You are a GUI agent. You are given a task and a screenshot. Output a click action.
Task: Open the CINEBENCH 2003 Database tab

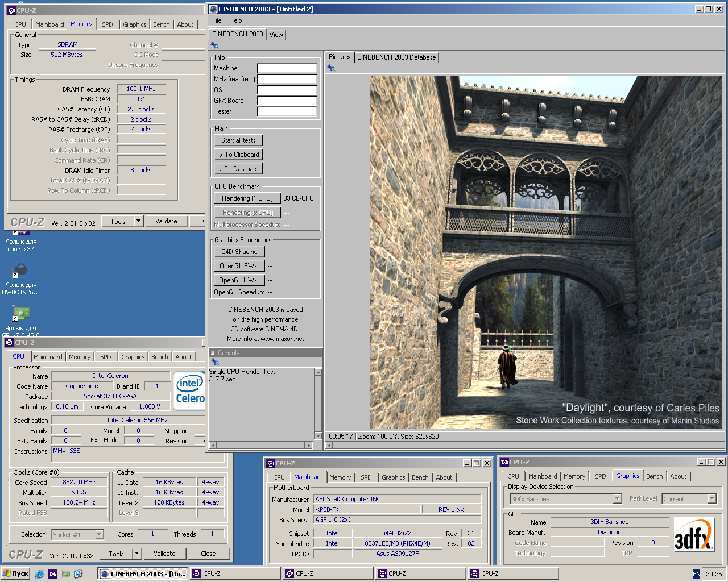click(396, 57)
